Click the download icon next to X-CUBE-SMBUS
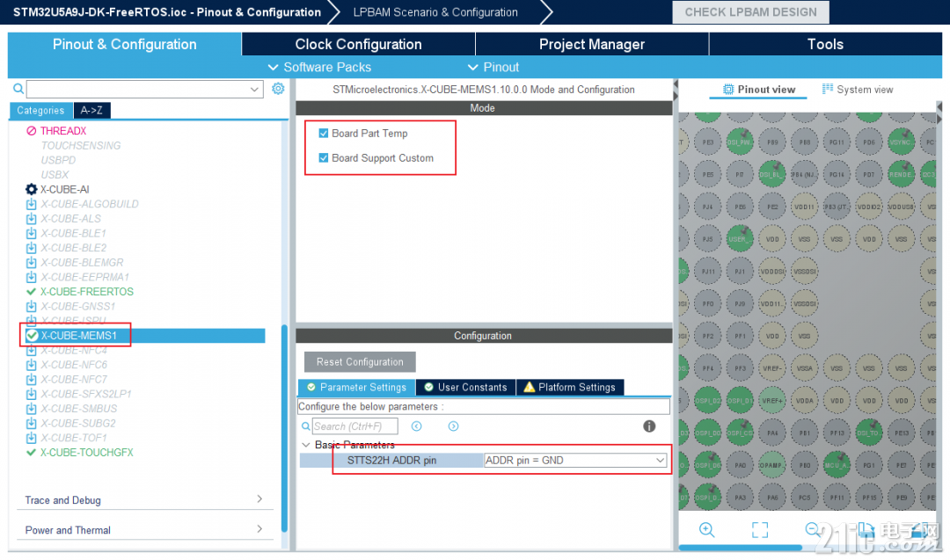 click(32, 409)
